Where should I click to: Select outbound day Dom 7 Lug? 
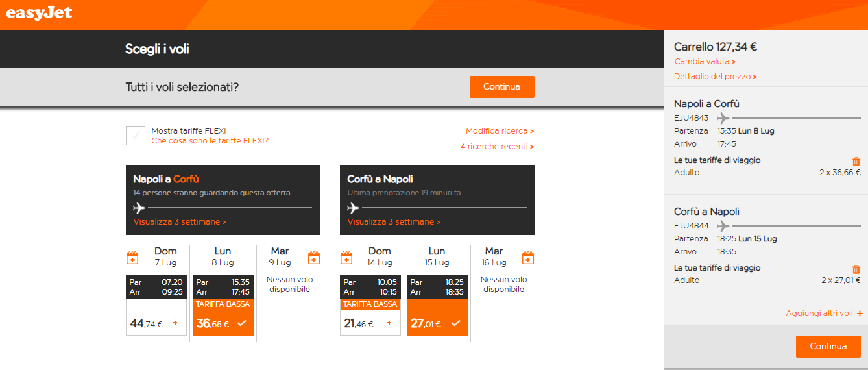point(165,256)
